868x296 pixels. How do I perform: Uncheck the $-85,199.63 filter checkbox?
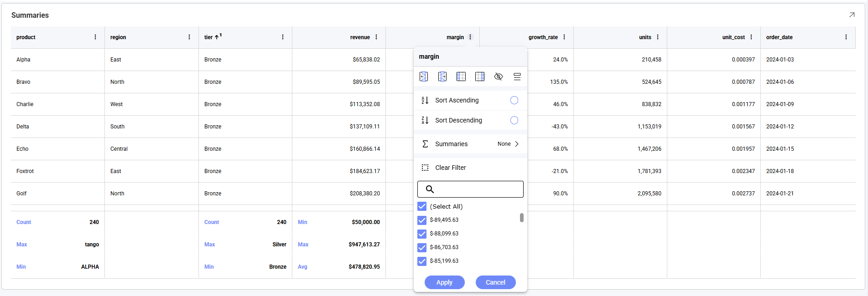(422, 261)
